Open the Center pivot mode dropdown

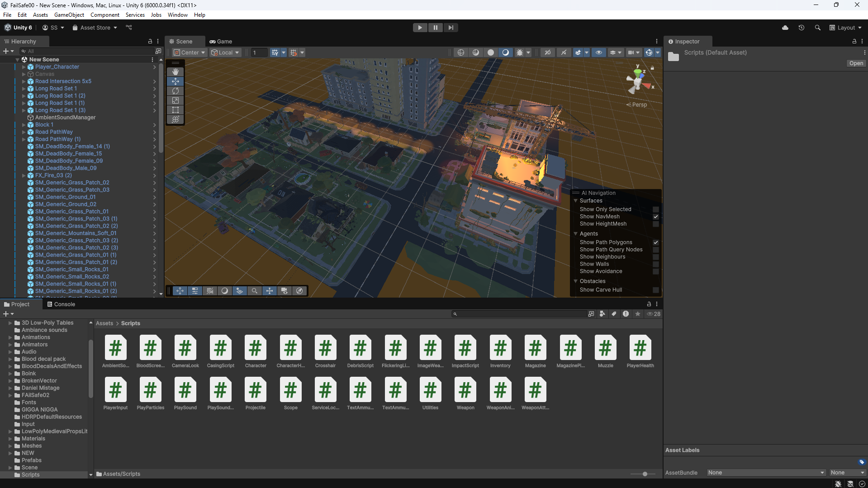click(x=190, y=52)
